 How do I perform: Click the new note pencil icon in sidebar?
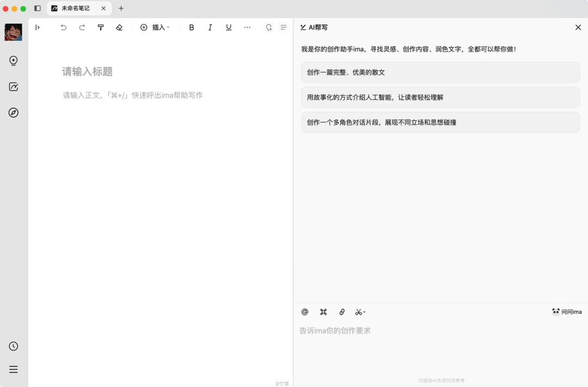tap(13, 87)
